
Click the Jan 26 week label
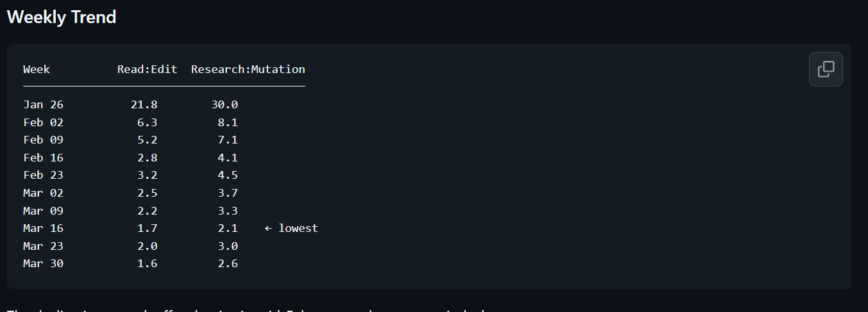tap(43, 104)
